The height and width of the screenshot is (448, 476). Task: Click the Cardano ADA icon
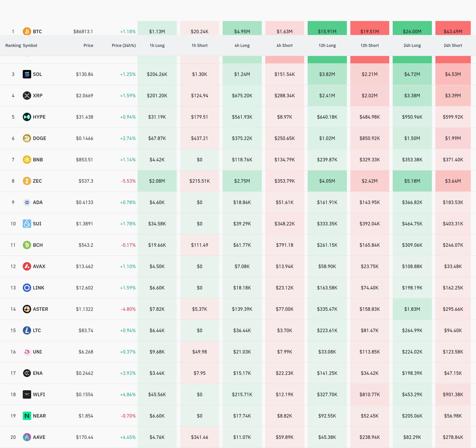tap(27, 202)
